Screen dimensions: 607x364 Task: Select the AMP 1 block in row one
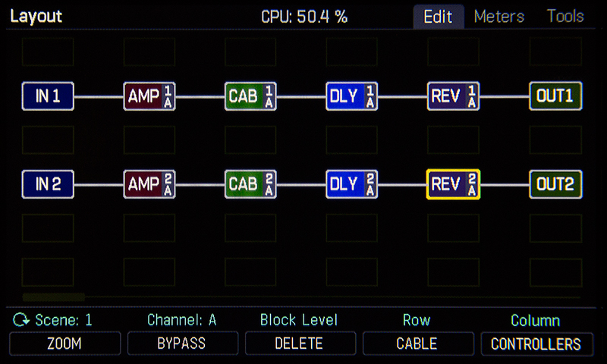tap(149, 96)
